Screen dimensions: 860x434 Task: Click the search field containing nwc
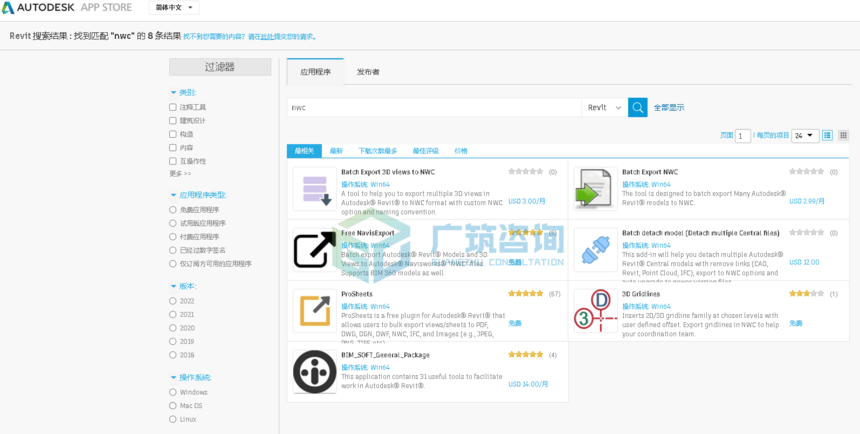click(x=434, y=108)
